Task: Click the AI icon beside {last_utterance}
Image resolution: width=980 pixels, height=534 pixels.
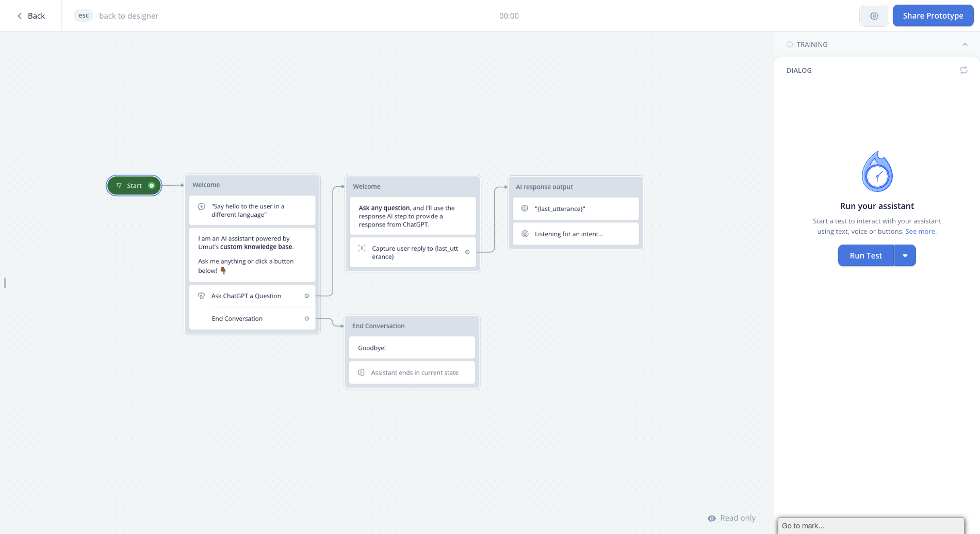Action: click(x=525, y=208)
